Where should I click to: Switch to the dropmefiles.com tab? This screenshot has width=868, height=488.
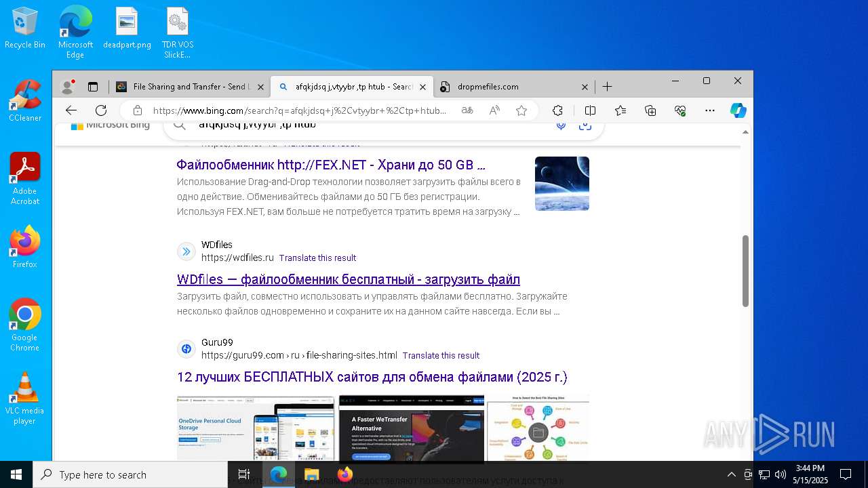[x=514, y=87]
